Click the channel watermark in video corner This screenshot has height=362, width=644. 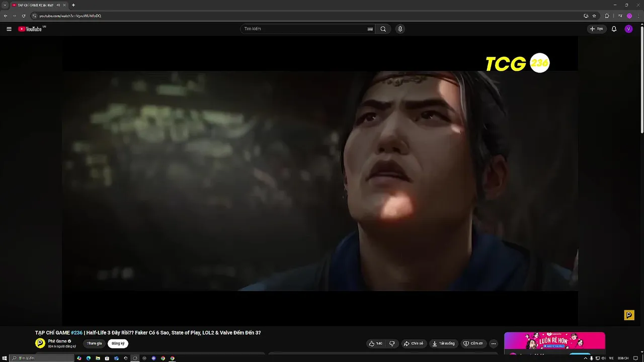pos(629,315)
